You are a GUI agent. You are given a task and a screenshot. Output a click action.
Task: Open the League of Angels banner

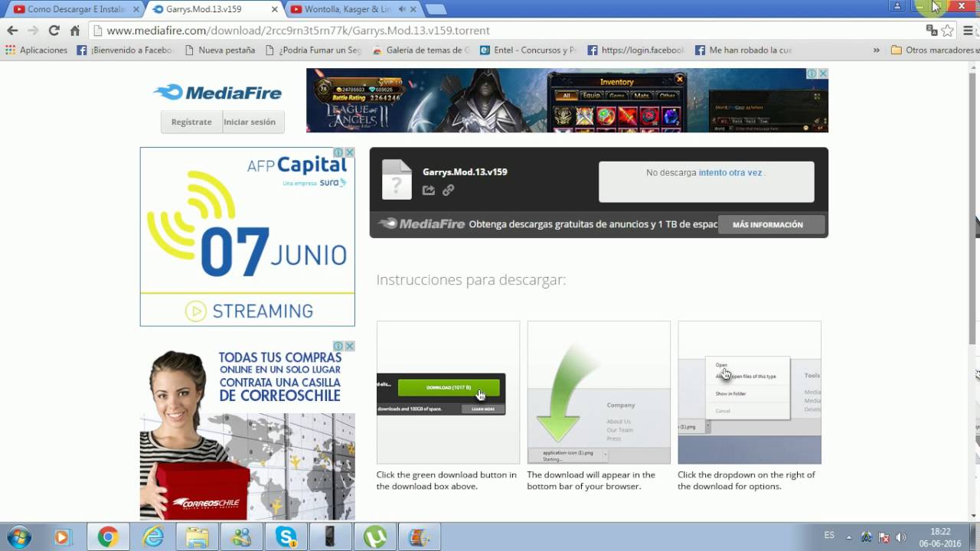[567, 100]
